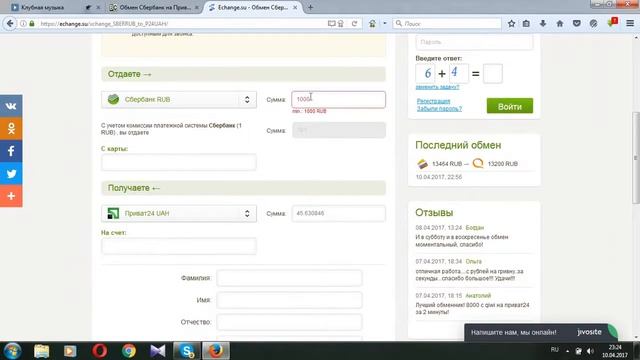Share via Twitter sidebar icon
640x360 pixels.
[x=11, y=173]
